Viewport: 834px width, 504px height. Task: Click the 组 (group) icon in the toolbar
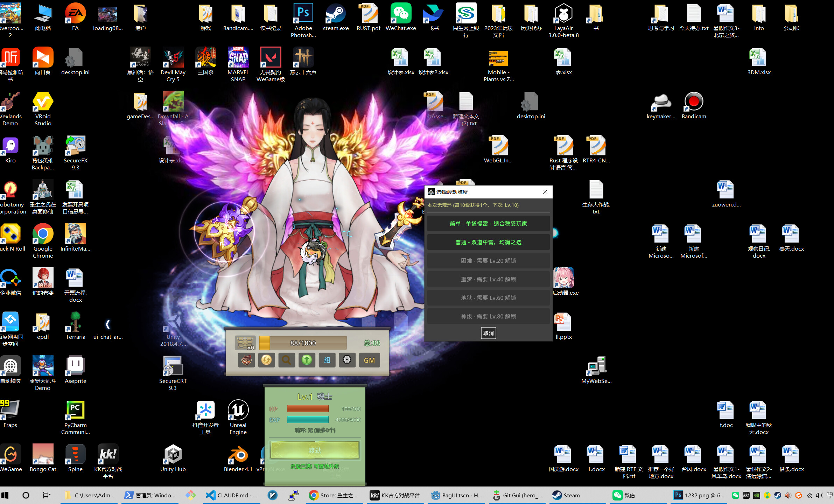coord(327,360)
